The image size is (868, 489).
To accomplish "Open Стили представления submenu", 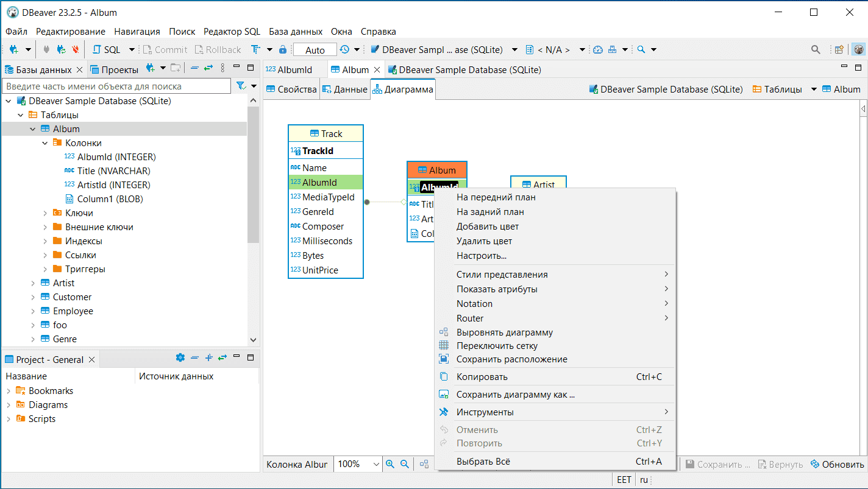I will pos(555,275).
